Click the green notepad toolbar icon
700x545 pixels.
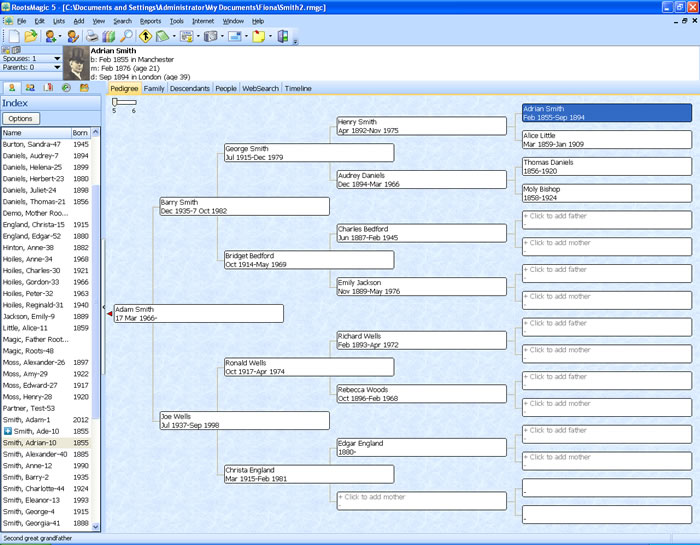[162, 36]
